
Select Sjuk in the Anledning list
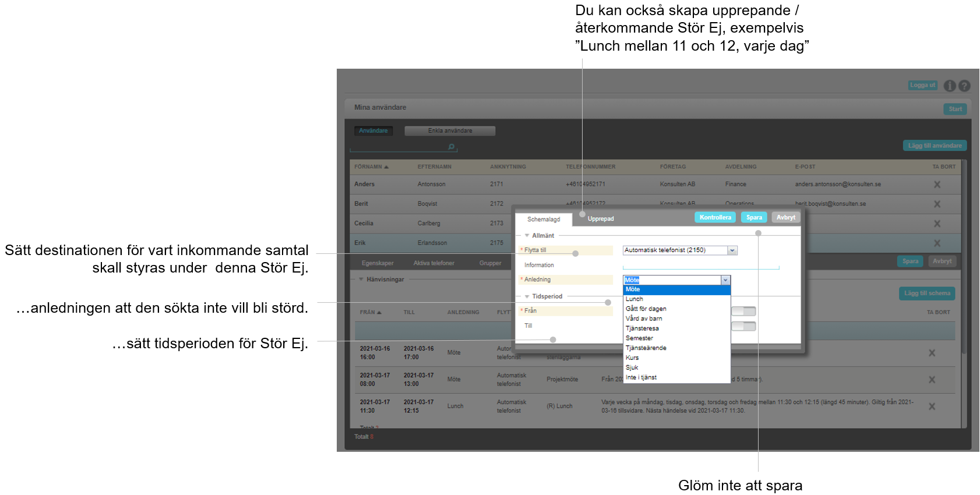676,368
